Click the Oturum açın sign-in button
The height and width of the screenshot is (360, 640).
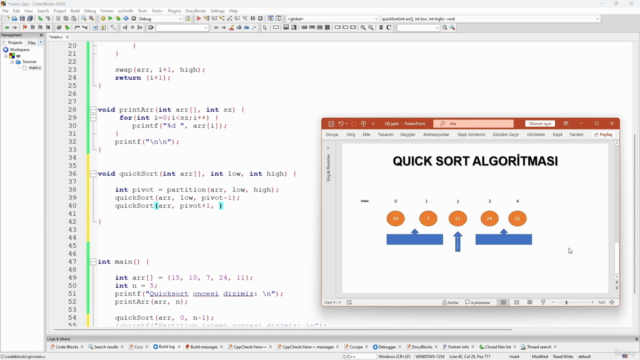pyautogui.click(x=540, y=124)
